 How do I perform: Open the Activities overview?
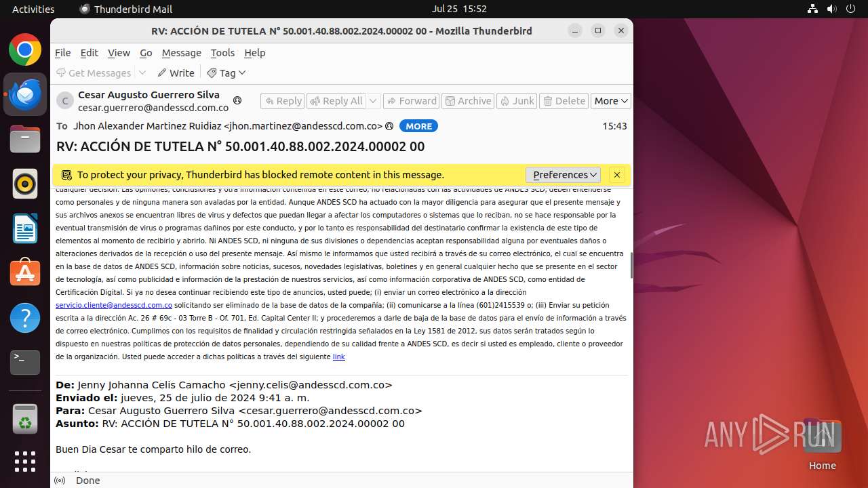click(x=33, y=9)
